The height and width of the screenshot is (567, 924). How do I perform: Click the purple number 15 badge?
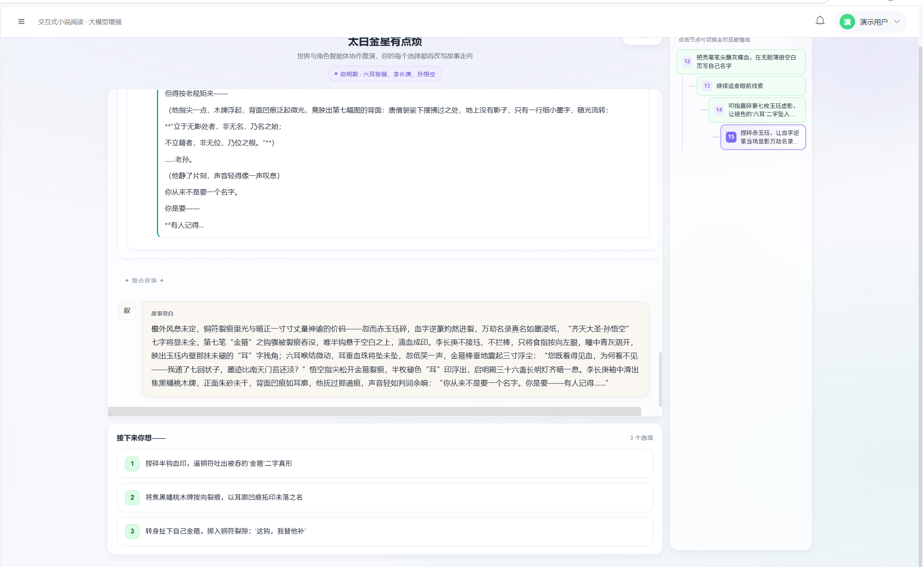click(x=731, y=137)
